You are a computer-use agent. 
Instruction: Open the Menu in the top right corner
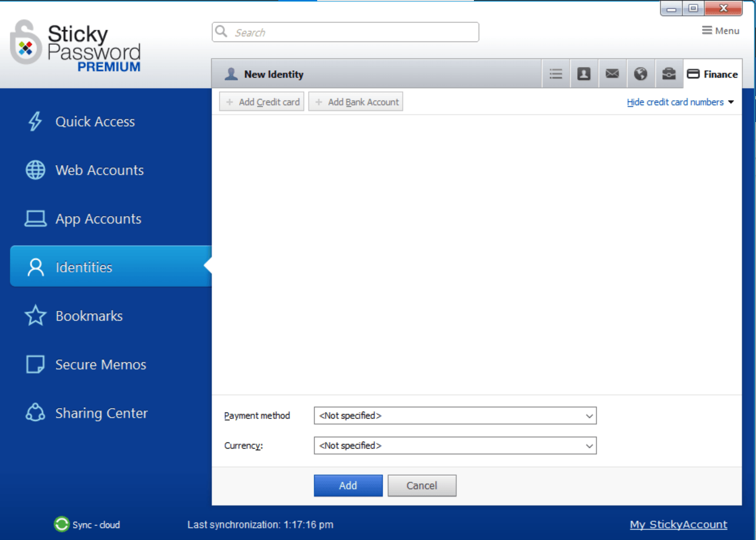pos(721,30)
